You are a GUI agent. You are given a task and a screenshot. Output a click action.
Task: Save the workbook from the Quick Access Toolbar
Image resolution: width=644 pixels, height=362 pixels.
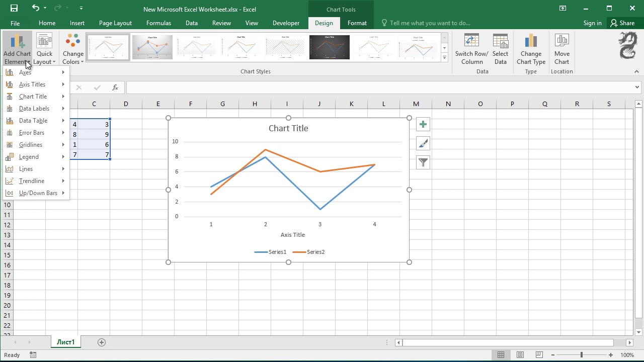click(x=14, y=8)
